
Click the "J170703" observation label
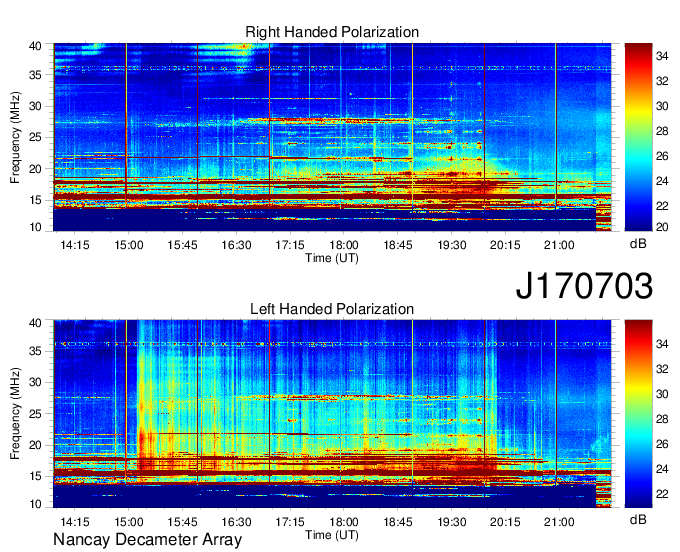pos(584,286)
